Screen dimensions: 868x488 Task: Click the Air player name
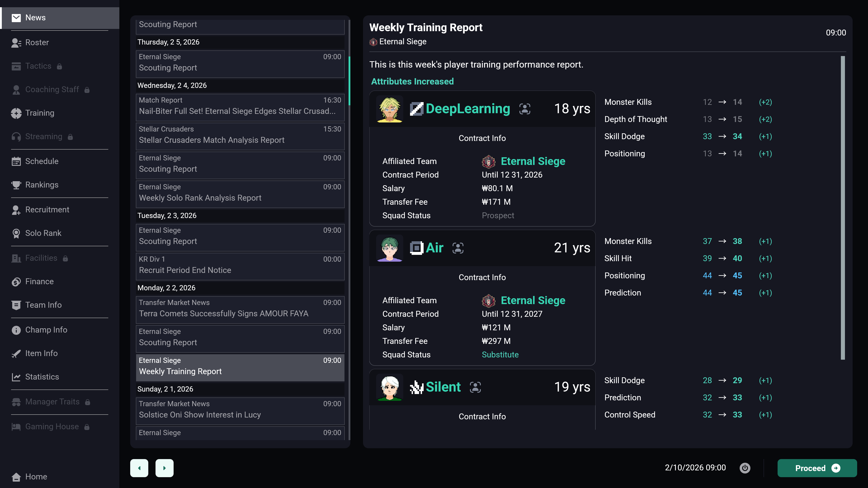click(x=435, y=248)
